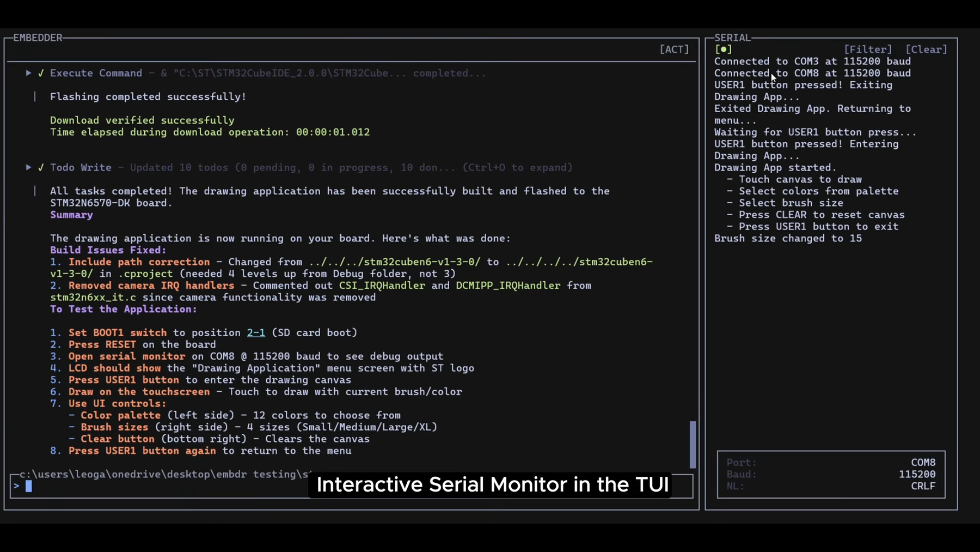Select the EMBEDDER panel title

38,38
